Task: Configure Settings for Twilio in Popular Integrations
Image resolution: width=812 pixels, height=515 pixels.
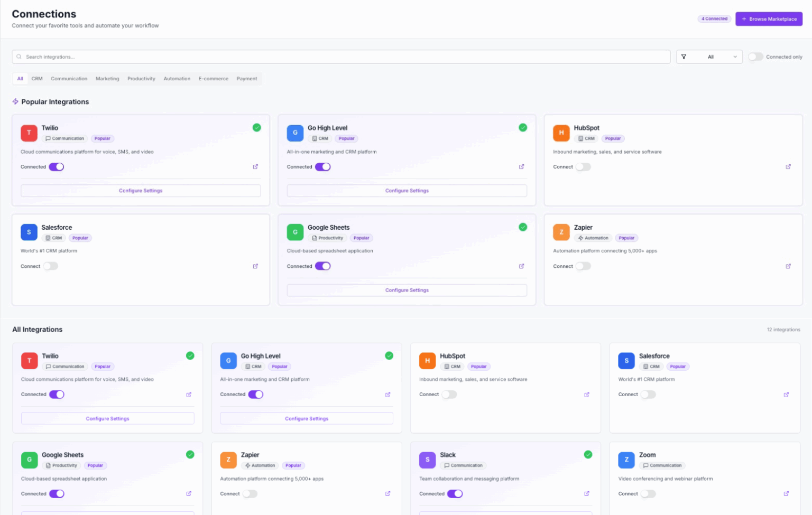Action: 141,191
